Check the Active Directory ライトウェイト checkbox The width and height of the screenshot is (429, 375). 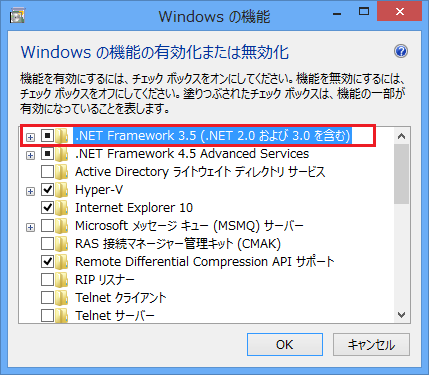47,172
